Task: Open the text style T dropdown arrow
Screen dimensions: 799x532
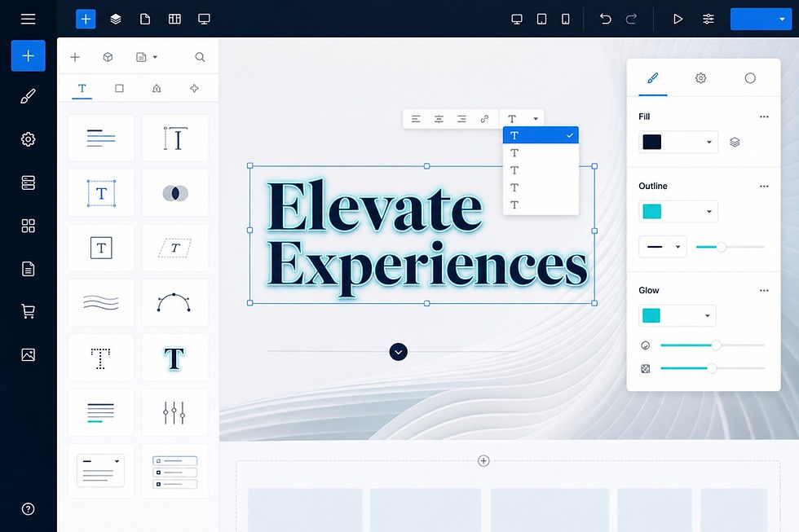Action: (536, 119)
